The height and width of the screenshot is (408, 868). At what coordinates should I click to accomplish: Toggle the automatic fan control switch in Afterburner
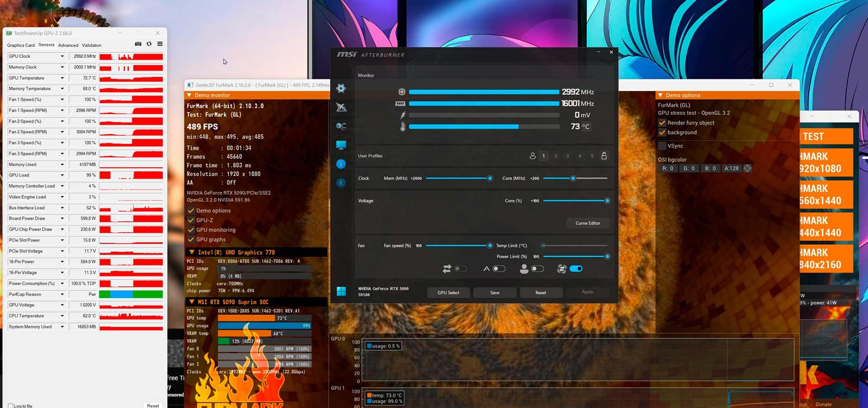pyautogui.click(x=576, y=269)
